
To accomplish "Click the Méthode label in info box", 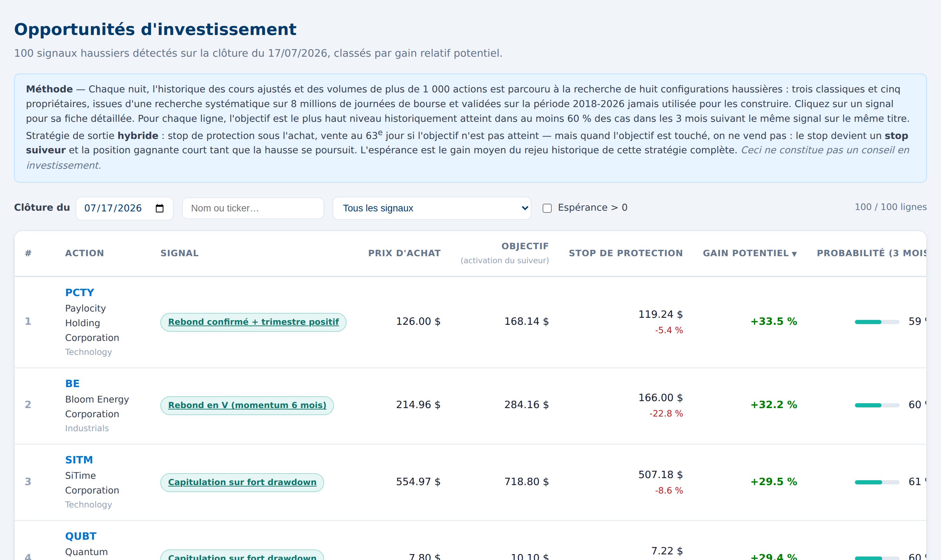I will tap(49, 89).
